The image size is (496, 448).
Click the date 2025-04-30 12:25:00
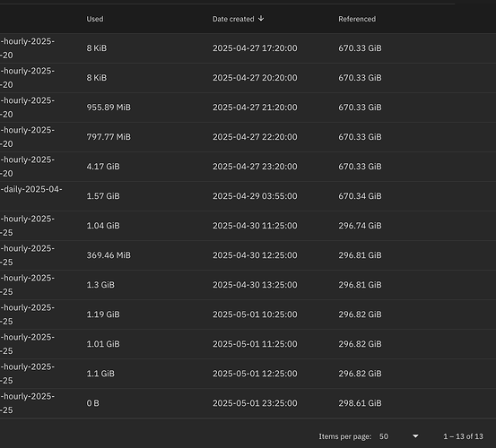tap(255, 255)
